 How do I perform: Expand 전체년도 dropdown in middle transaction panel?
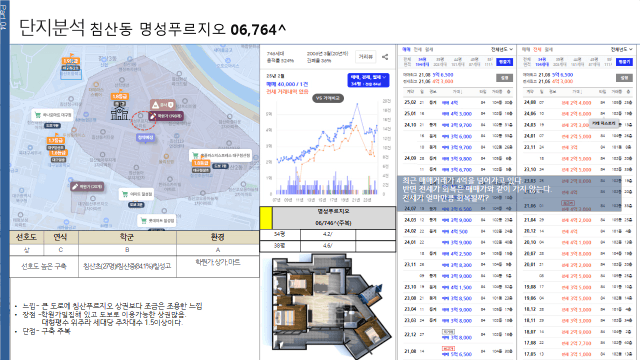click(502, 49)
